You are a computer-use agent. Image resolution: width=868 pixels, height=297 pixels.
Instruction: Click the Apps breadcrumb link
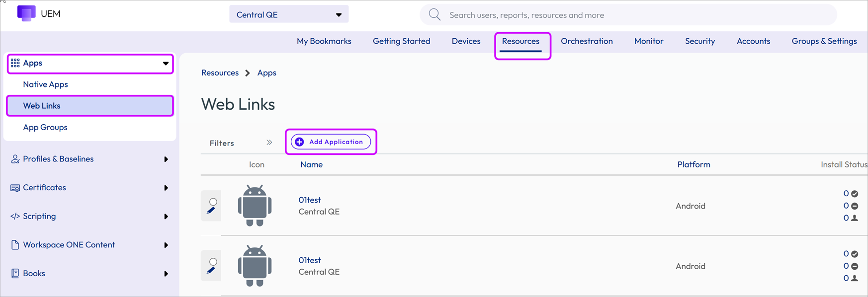[x=266, y=73]
